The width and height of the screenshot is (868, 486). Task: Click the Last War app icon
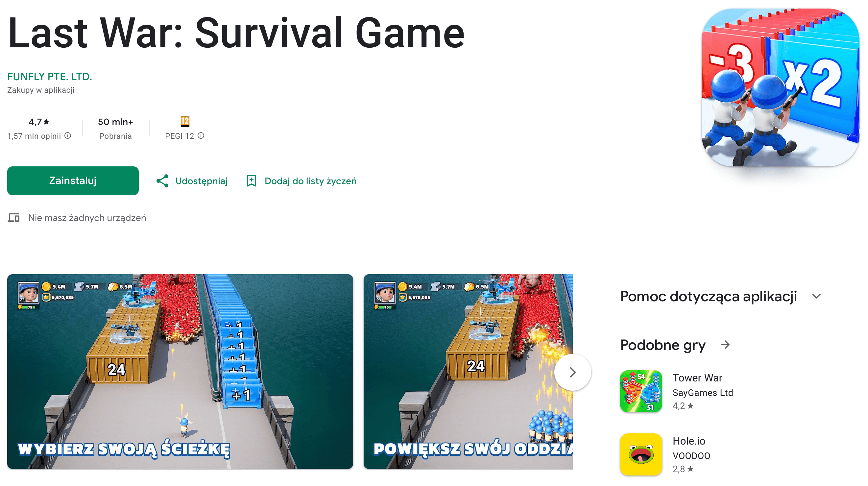point(781,87)
